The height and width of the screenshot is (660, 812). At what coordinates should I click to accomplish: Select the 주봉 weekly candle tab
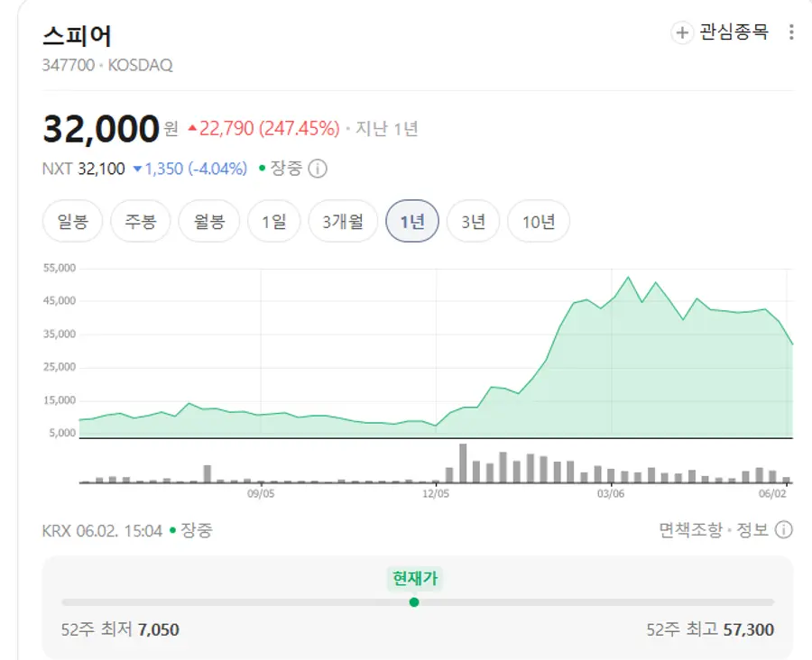[141, 221]
